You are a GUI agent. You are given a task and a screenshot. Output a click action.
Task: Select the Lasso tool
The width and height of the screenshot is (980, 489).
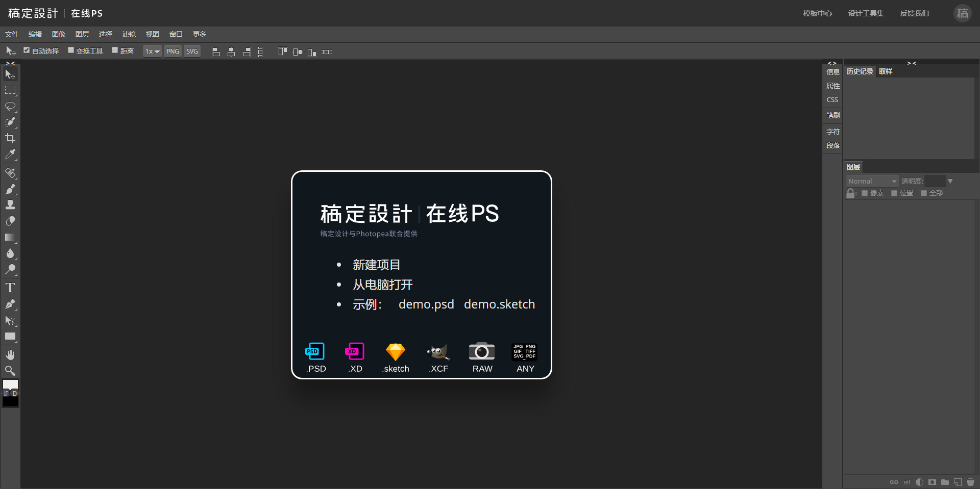[10, 107]
